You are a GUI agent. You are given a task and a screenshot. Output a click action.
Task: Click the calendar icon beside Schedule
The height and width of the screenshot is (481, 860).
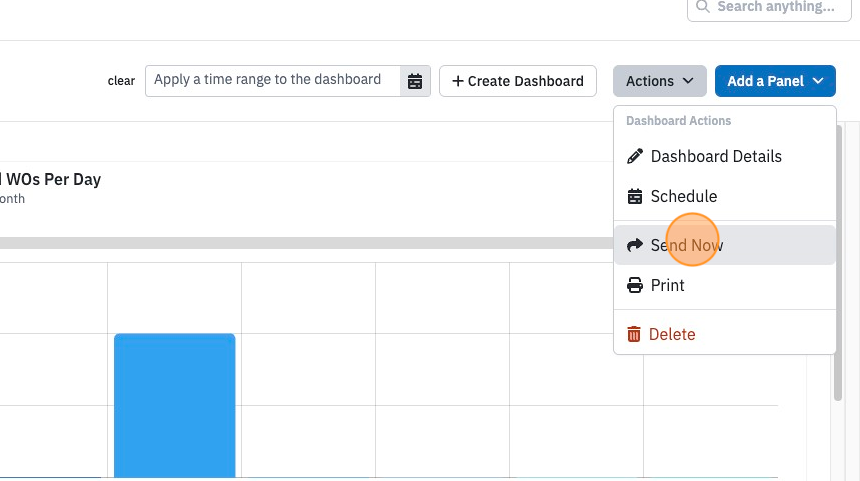click(635, 196)
